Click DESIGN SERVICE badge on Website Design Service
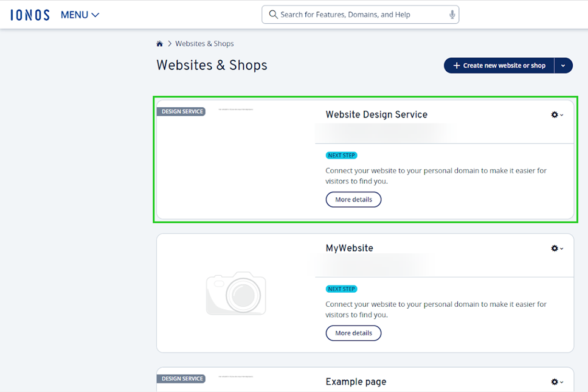 [181, 111]
